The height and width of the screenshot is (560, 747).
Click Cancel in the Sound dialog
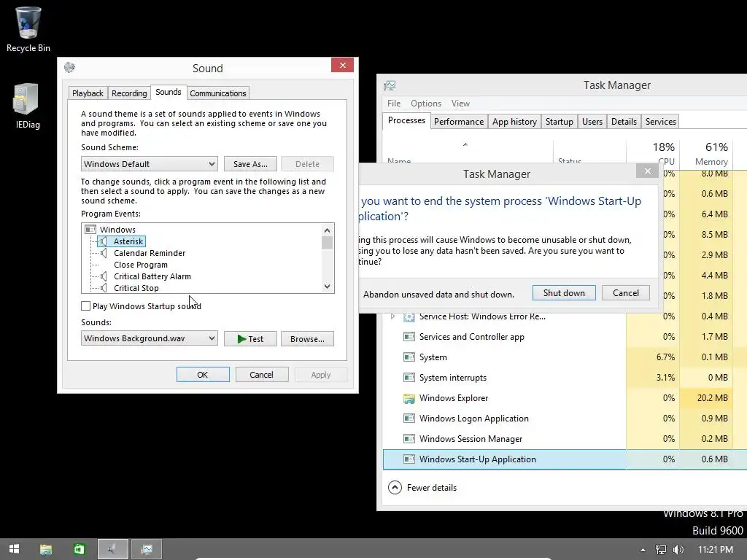262,374
